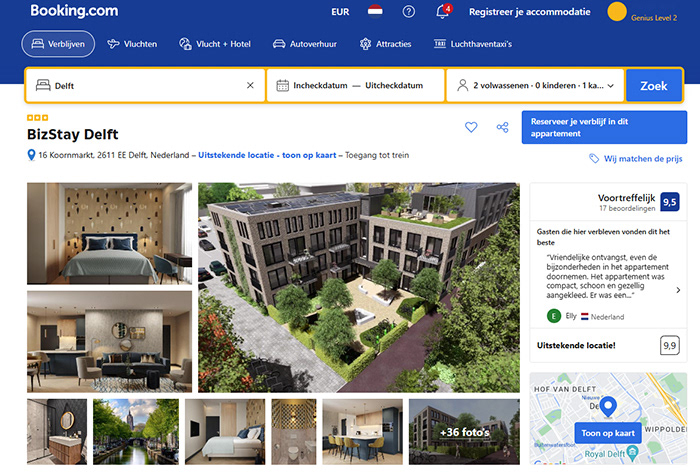Open the Attracties tab
Viewport: 700px width, 472px height.
(385, 44)
